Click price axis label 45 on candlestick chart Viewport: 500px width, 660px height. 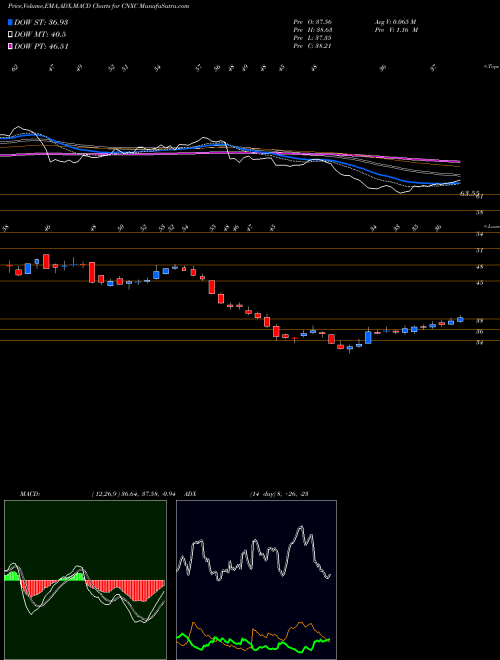479,283
